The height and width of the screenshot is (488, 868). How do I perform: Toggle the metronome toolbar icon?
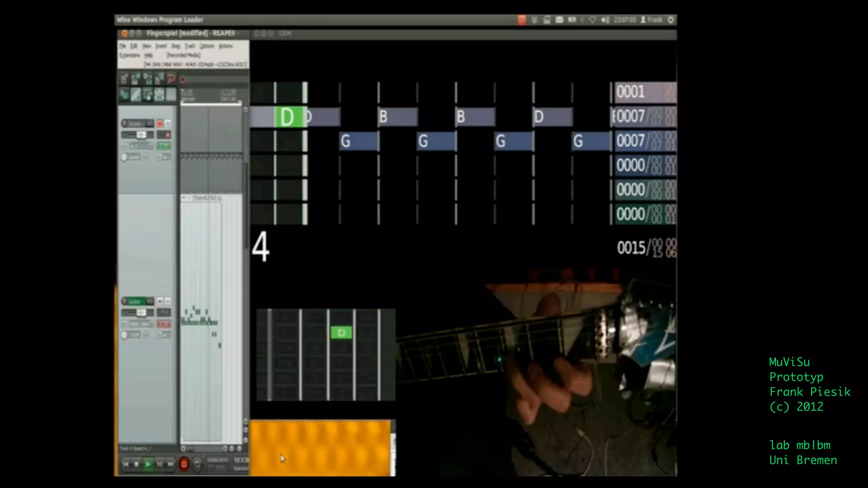pos(171,79)
